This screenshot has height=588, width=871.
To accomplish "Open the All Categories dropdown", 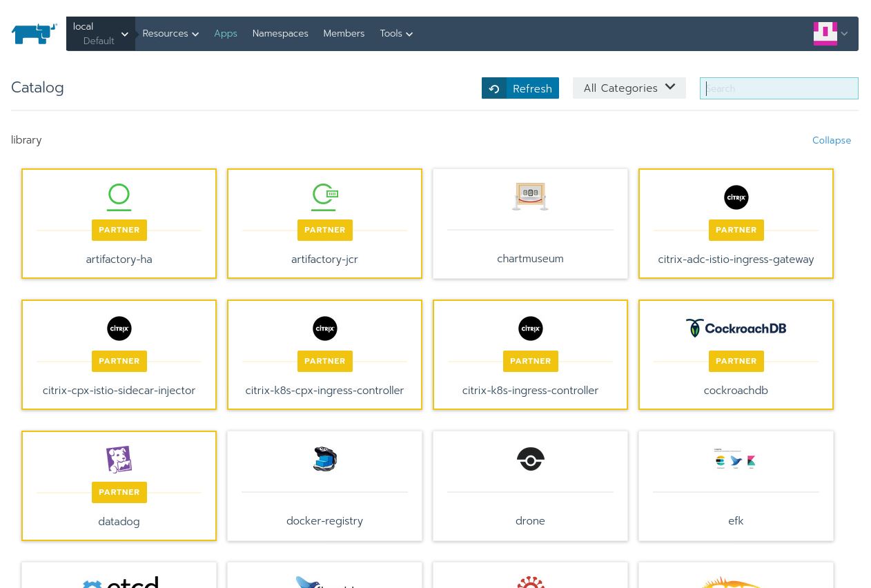I will (629, 88).
